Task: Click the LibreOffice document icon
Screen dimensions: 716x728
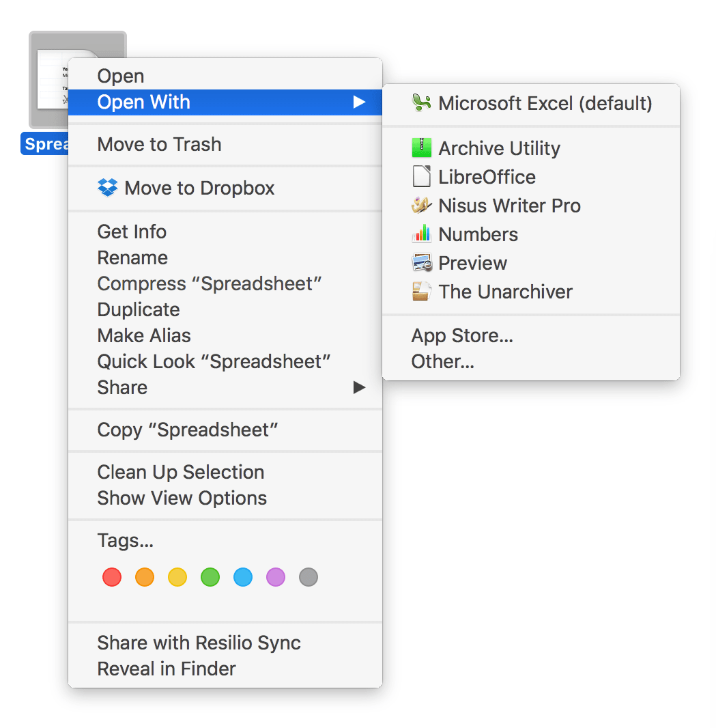Action: point(421,176)
